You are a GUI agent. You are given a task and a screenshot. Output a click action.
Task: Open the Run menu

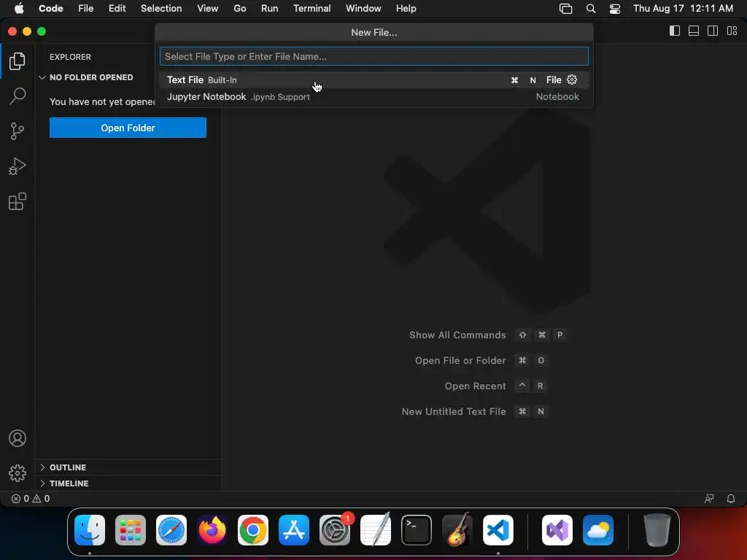(270, 8)
